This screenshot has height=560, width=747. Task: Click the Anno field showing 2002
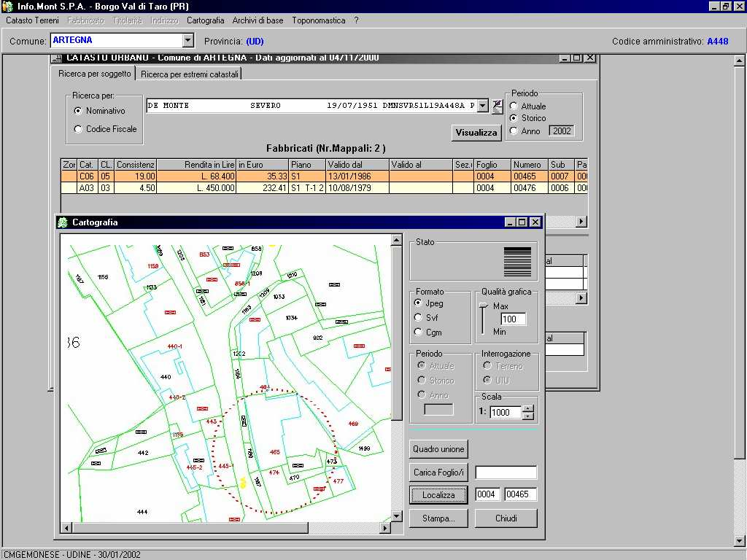562,131
